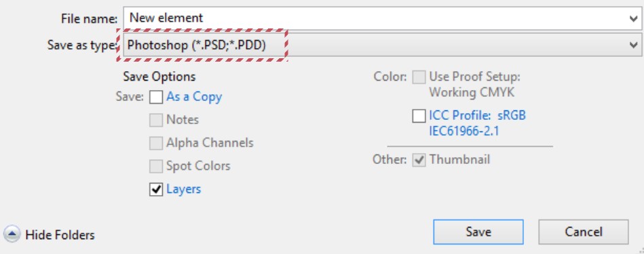Toggle the Use Proof Setup checkbox

(x=419, y=77)
